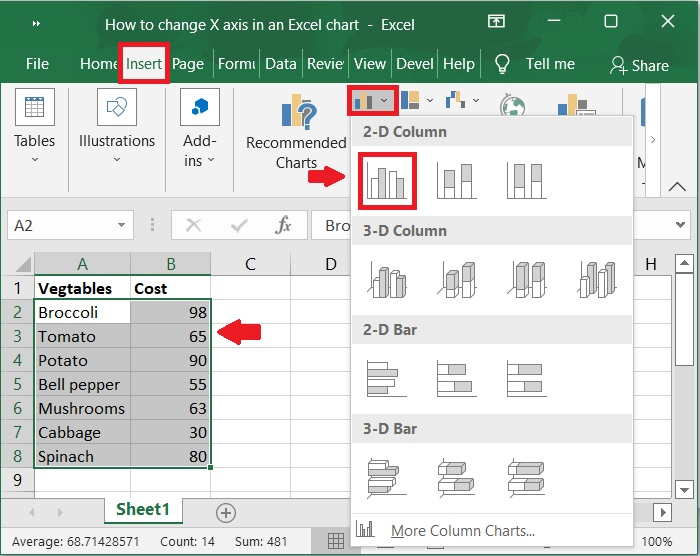Click the Maps chart globe icon
The image size is (700, 556).
pos(512,105)
